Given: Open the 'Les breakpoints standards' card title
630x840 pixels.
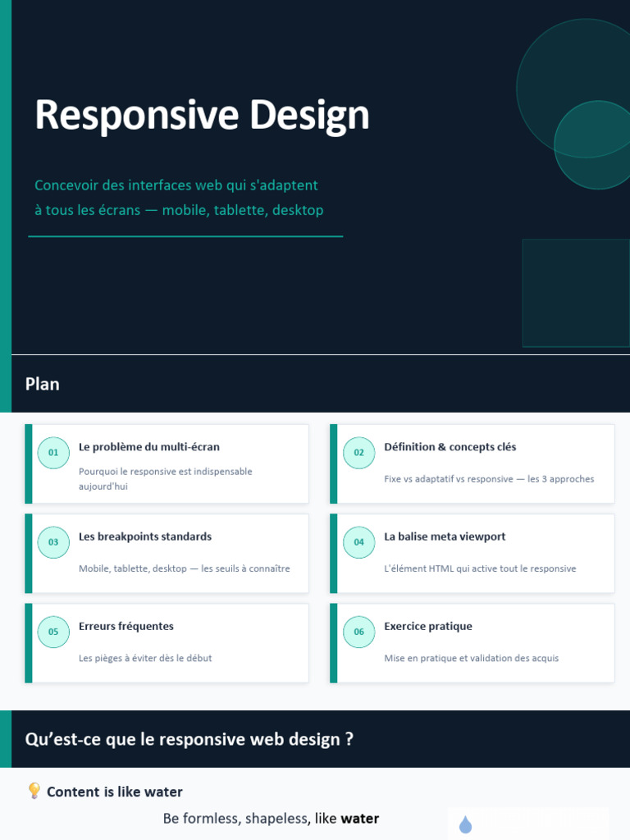Looking at the screenshot, I should tap(145, 536).
